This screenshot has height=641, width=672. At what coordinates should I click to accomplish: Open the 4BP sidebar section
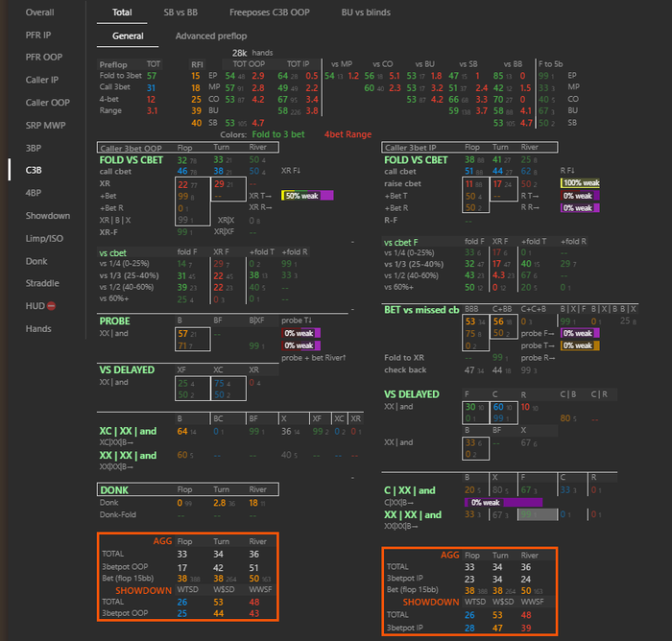(x=34, y=193)
